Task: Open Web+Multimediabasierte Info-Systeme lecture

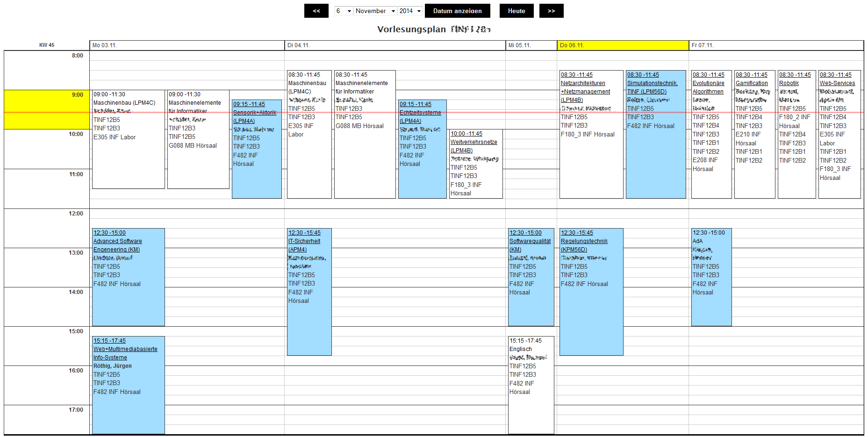Action: pyautogui.click(x=125, y=349)
